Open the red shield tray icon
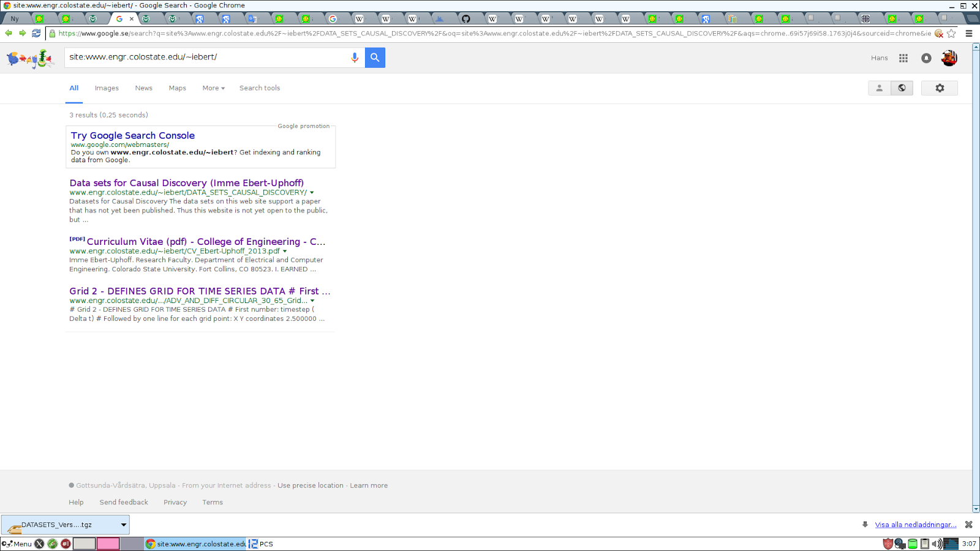 click(x=888, y=544)
